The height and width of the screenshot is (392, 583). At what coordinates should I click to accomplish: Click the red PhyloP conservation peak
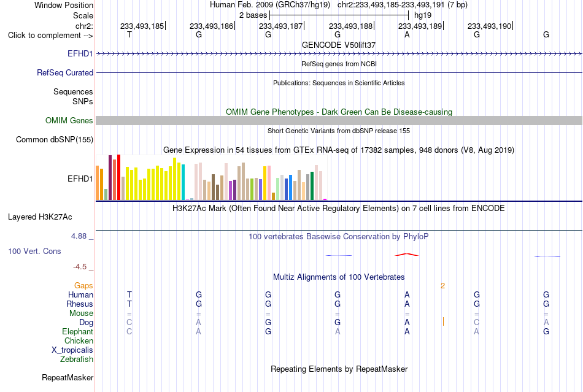click(407, 255)
